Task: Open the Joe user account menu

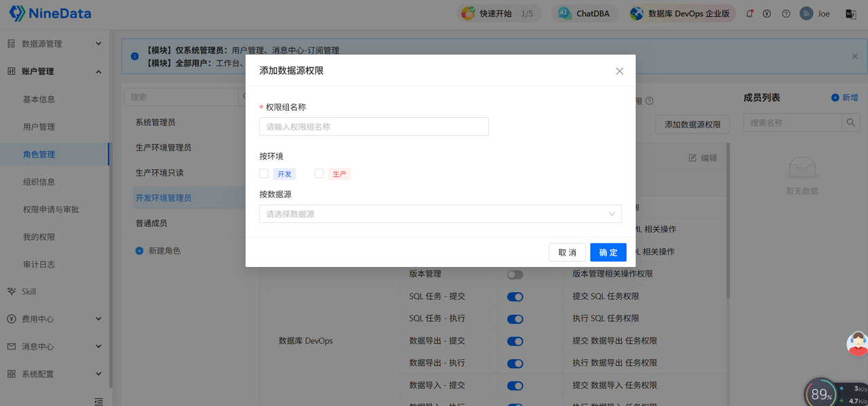Action: [815, 14]
